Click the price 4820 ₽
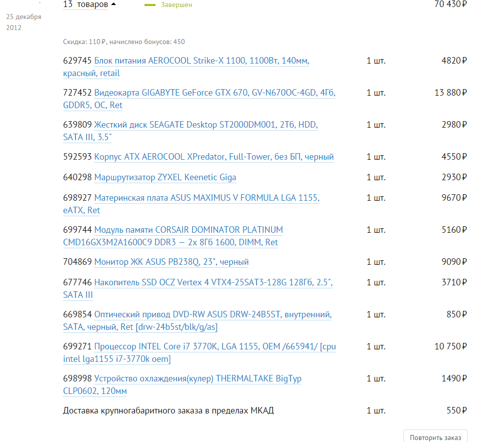 point(454,61)
